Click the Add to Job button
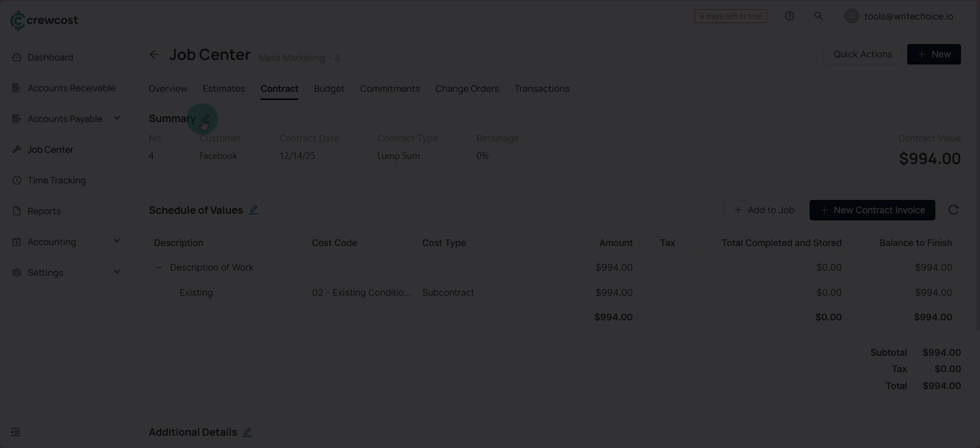The image size is (980, 448). click(x=763, y=210)
